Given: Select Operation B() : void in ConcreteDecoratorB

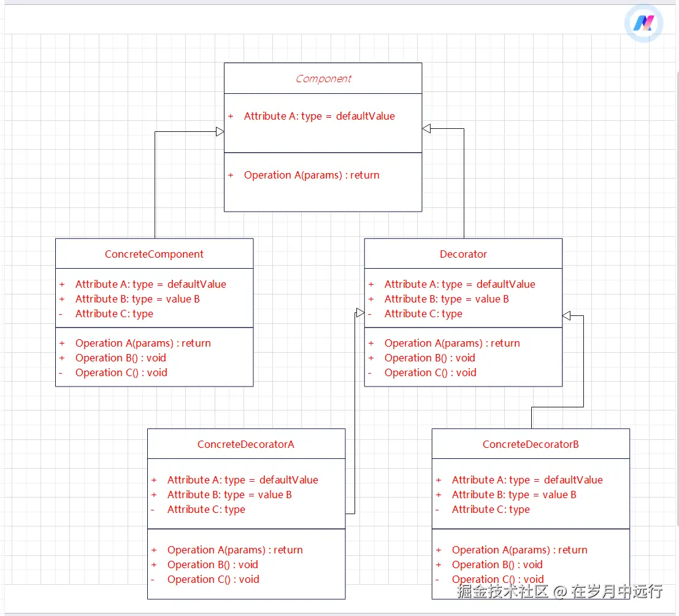Looking at the screenshot, I should tap(497, 564).
